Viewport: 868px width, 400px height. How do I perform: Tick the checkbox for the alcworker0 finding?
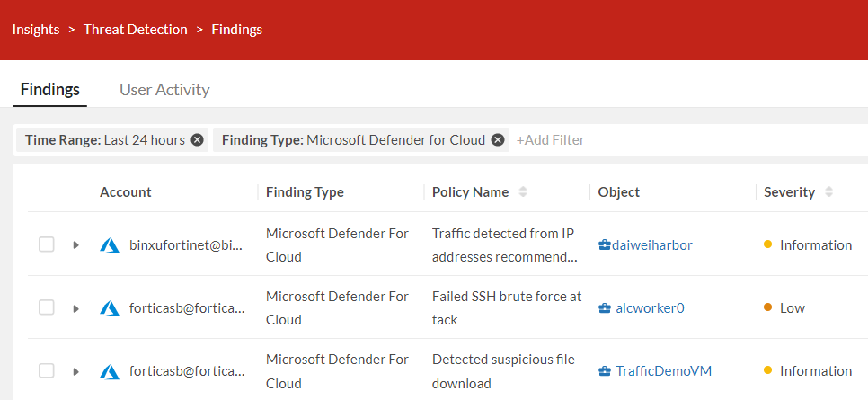click(47, 308)
